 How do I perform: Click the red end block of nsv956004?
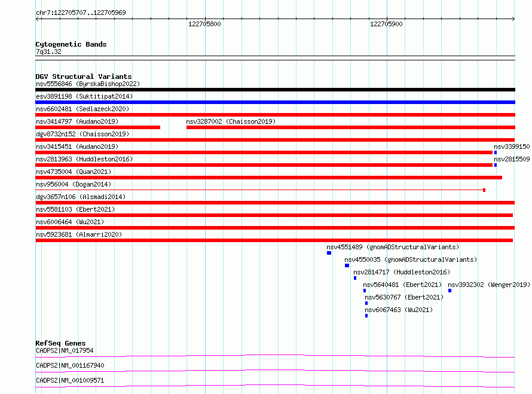pyautogui.click(x=484, y=190)
